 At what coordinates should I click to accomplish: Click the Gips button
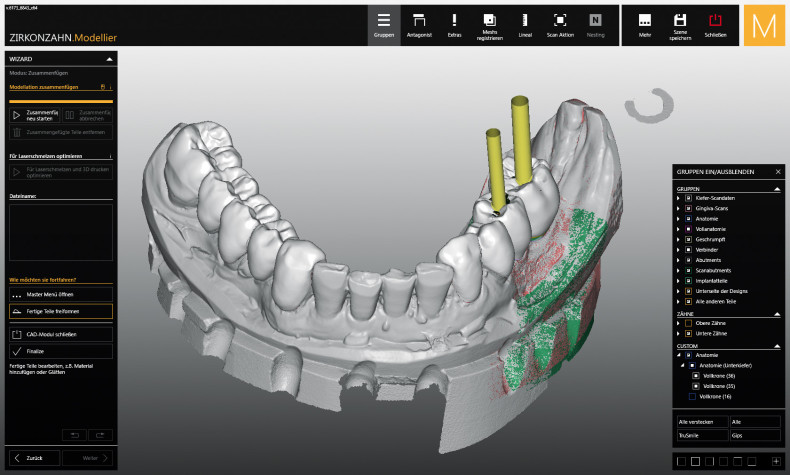[x=755, y=435]
